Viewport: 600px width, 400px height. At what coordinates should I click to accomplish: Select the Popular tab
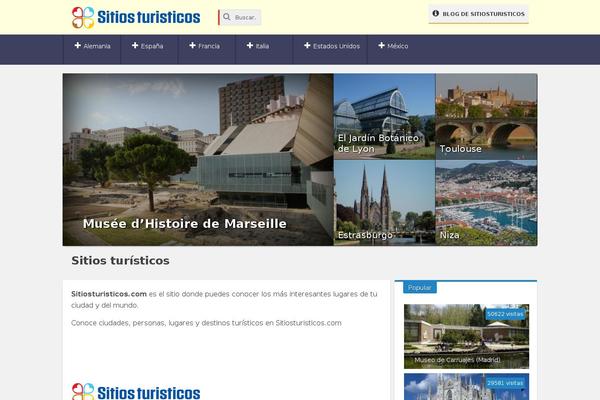click(419, 287)
